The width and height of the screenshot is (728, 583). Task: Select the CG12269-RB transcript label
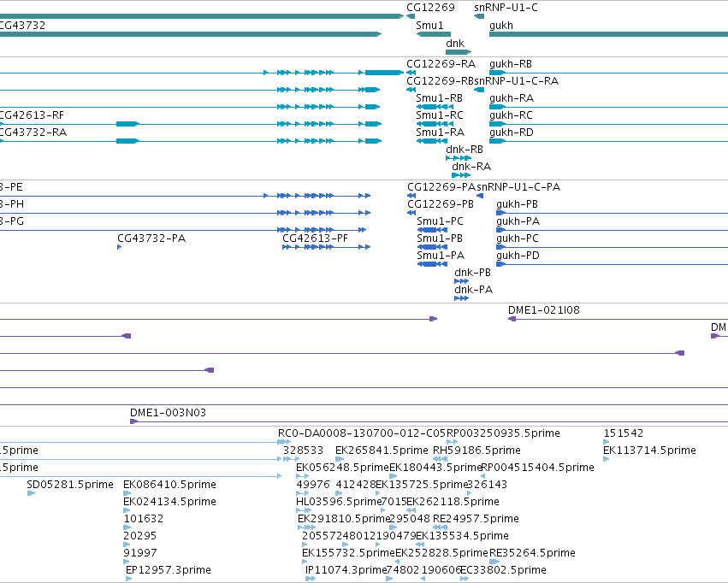click(441, 81)
